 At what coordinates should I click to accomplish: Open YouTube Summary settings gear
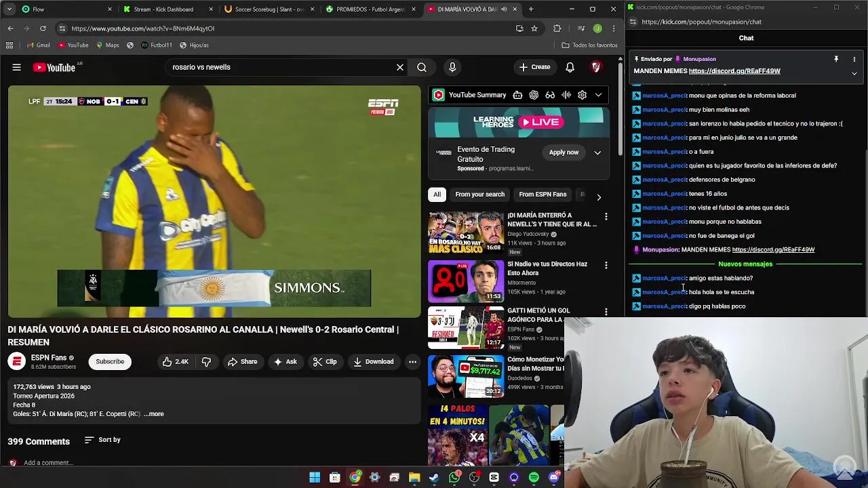point(582,95)
